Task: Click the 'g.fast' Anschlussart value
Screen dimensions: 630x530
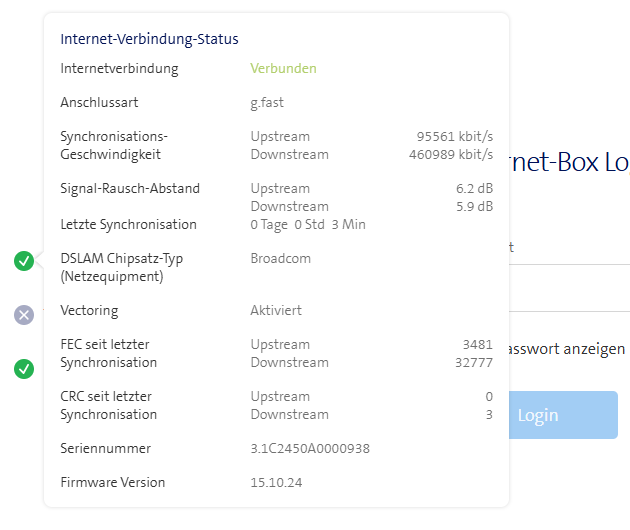Action: (268, 102)
